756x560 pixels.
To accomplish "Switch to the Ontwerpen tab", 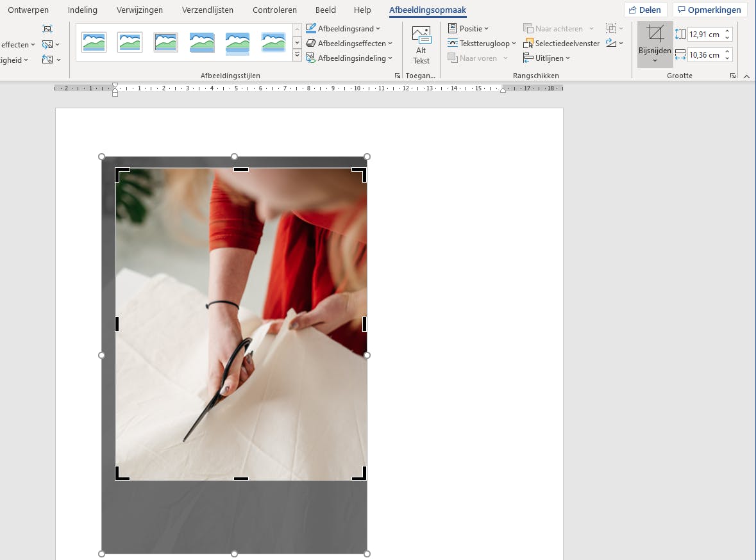I will 28,10.
